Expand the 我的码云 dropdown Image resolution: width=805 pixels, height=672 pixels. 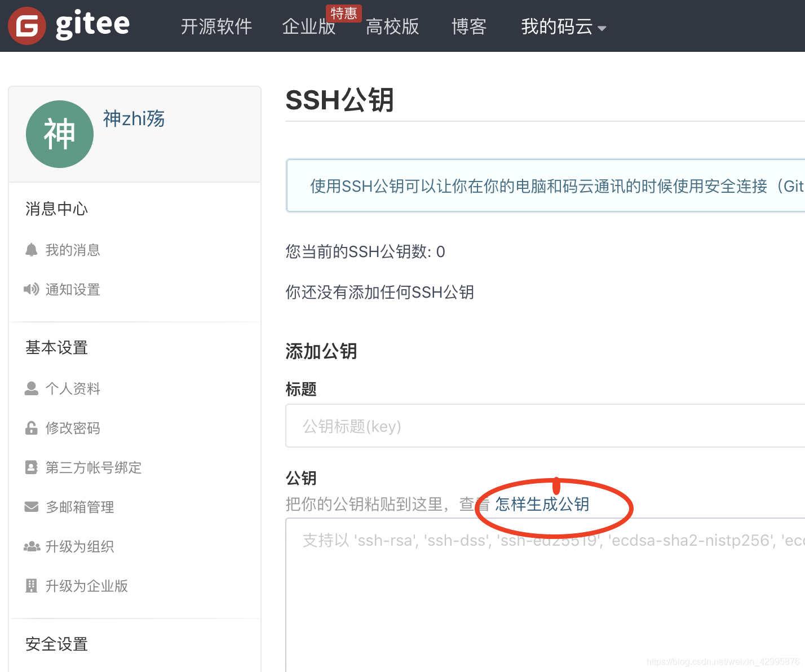point(563,26)
